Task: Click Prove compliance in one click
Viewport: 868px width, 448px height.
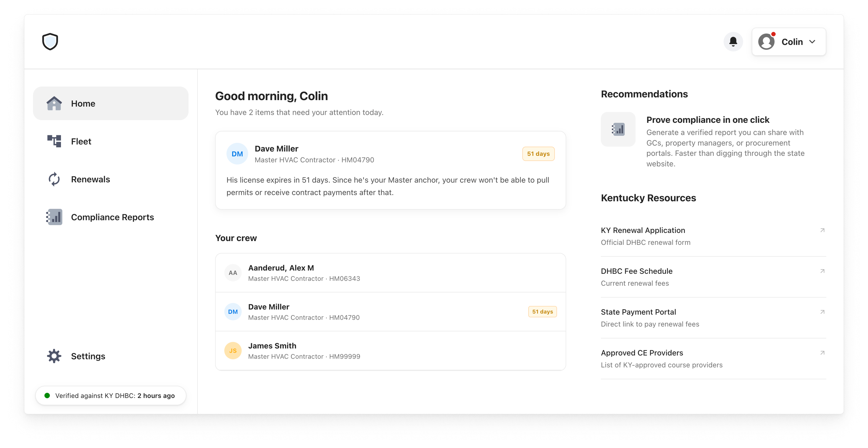Action: coord(708,120)
